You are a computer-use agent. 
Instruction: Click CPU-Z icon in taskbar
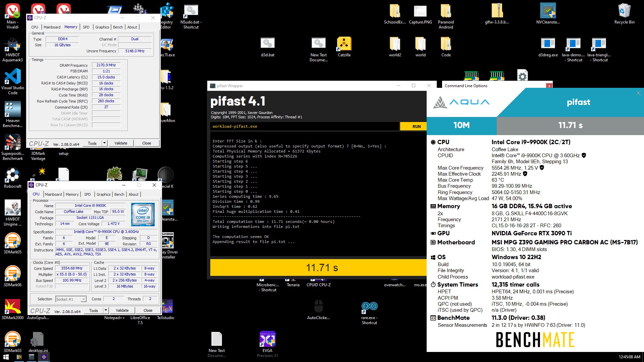[44, 357]
